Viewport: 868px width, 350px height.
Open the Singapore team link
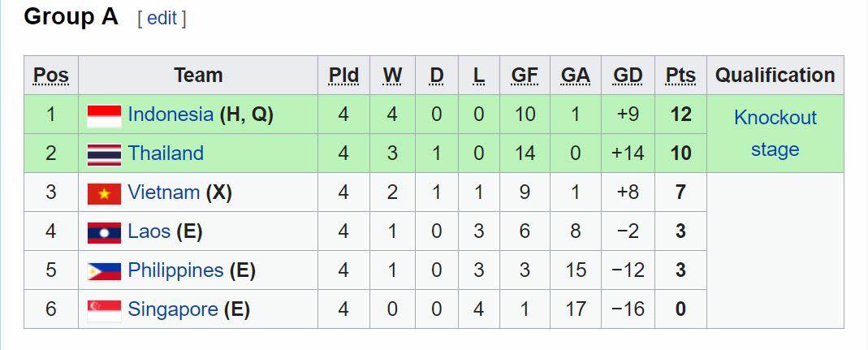pyautogui.click(x=173, y=309)
